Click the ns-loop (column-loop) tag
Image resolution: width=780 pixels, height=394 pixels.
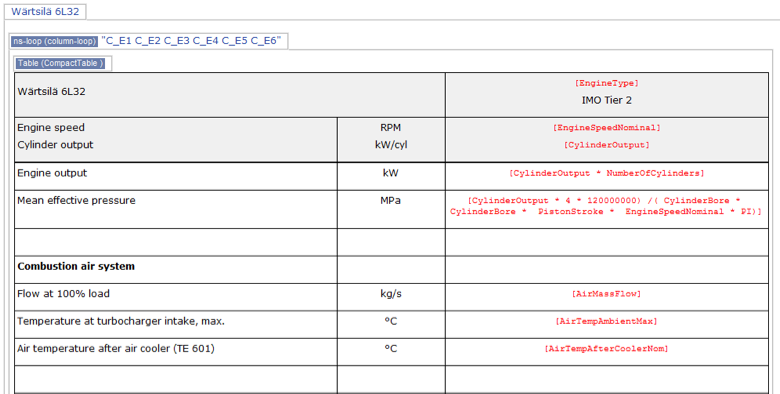(54, 41)
